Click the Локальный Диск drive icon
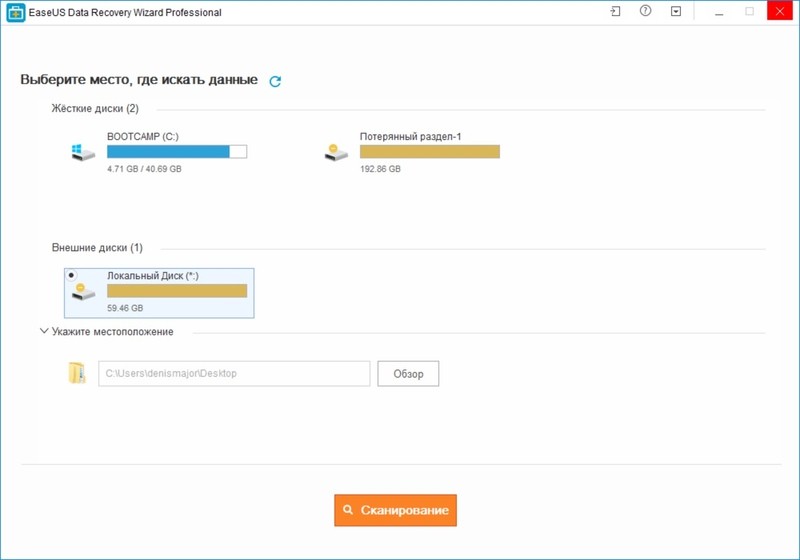This screenshot has width=800, height=560. 83,291
